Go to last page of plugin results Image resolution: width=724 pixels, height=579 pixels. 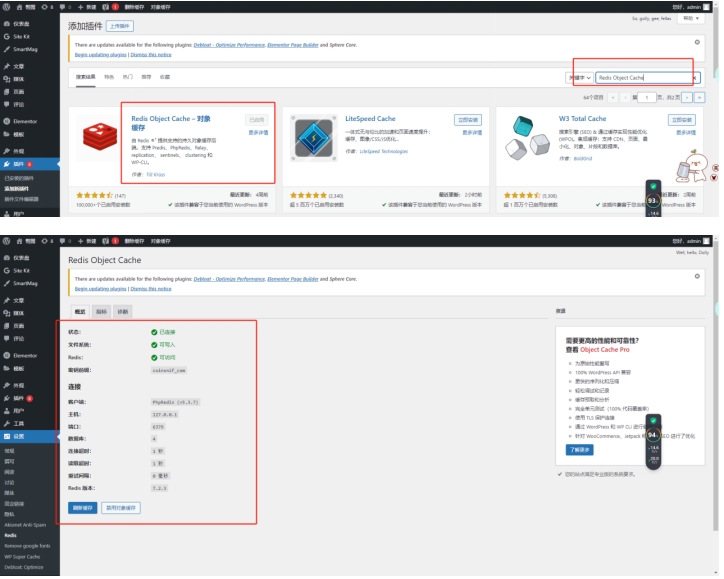tap(700, 97)
